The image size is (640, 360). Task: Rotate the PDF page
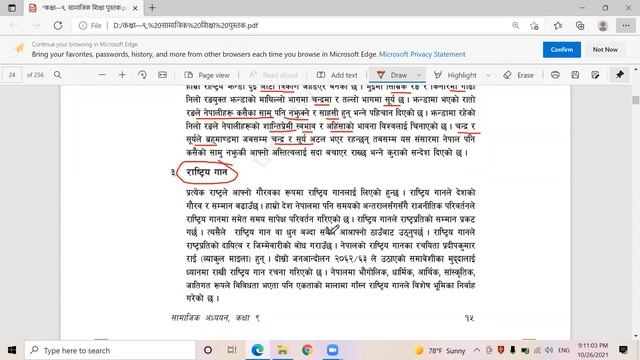point(142,75)
